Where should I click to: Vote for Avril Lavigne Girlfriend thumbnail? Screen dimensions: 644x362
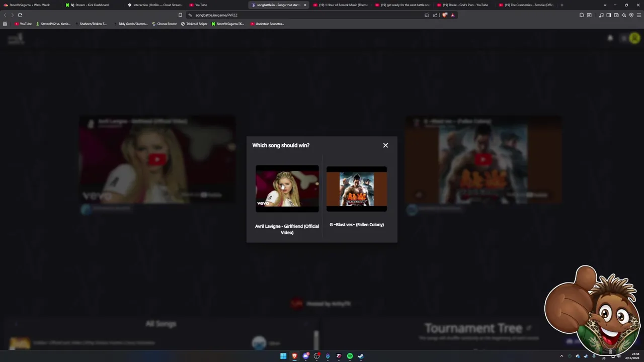click(287, 189)
